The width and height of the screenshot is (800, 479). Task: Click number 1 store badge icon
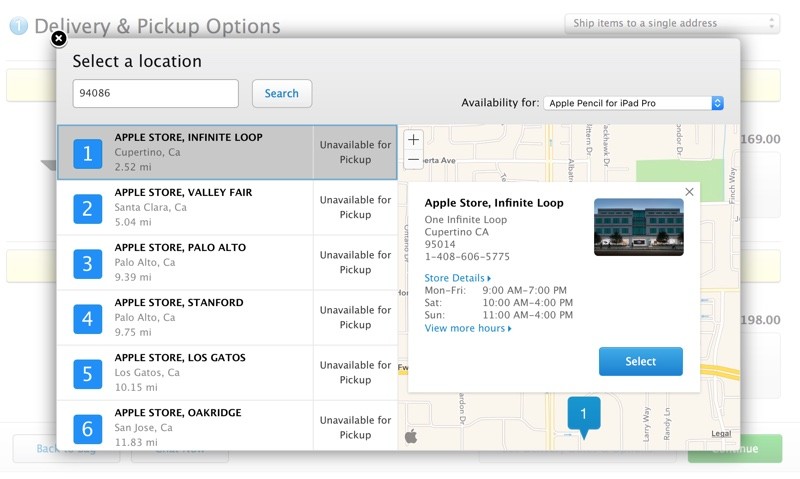[88, 154]
